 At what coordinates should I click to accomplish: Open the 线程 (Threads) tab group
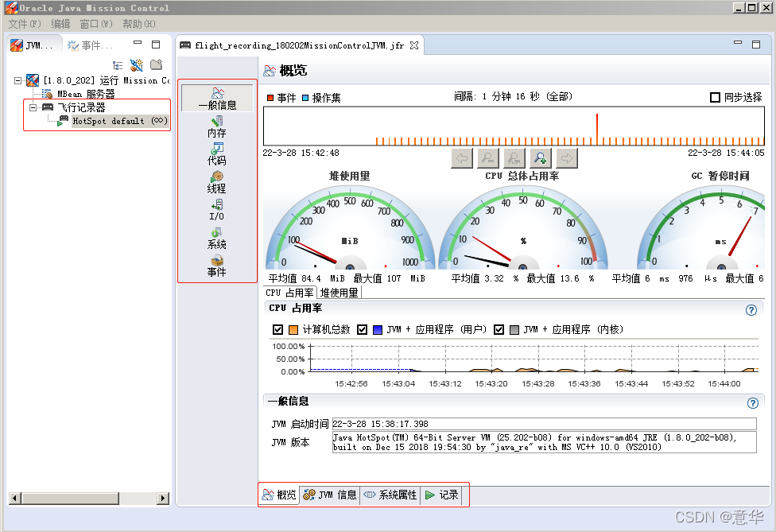pyautogui.click(x=217, y=182)
